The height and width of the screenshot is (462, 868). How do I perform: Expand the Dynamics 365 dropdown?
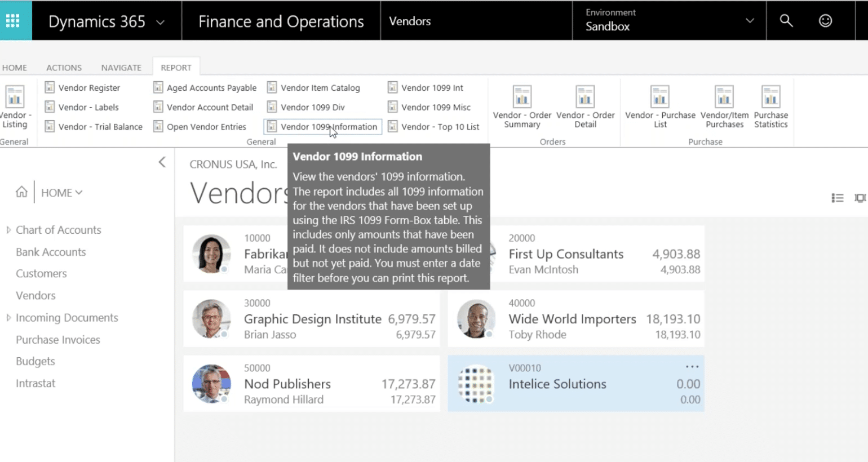[x=160, y=23]
